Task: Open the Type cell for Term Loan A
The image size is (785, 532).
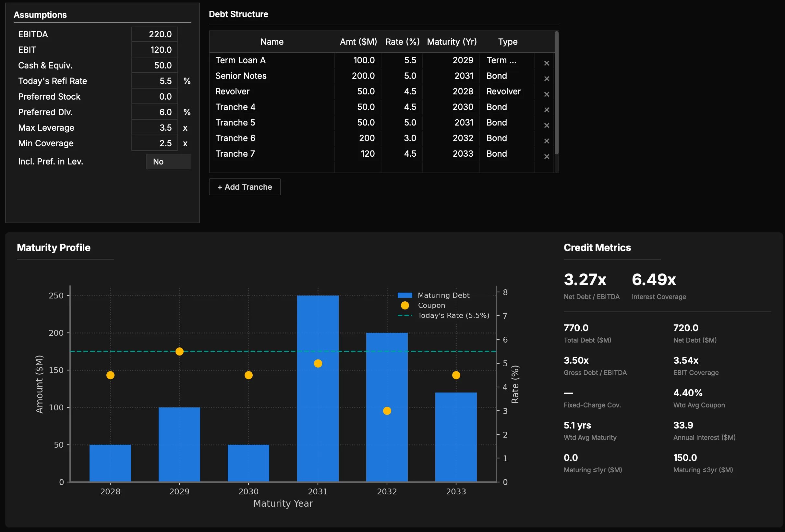Action: coord(507,60)
